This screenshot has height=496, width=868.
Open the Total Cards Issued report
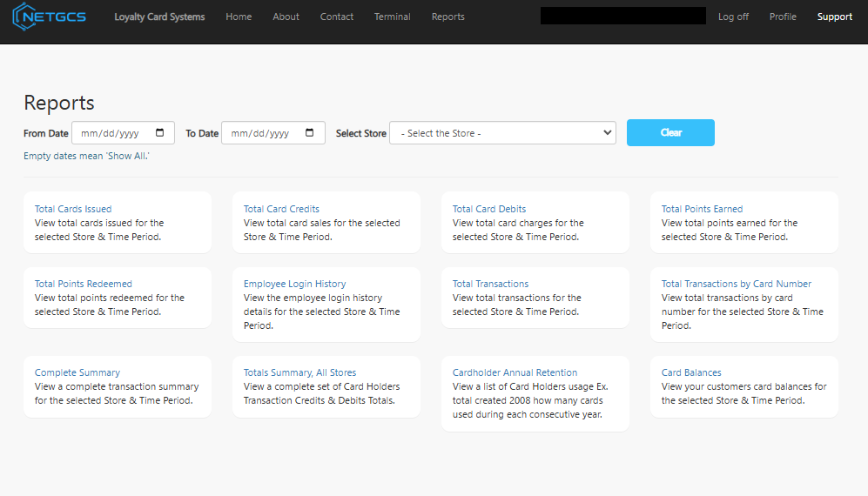[x=73, y=209]
